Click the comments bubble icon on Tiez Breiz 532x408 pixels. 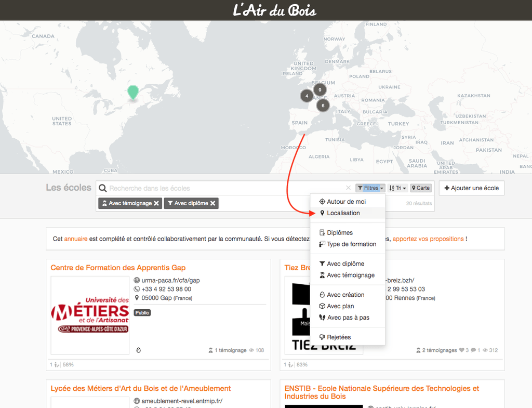[x=473, y=350]
